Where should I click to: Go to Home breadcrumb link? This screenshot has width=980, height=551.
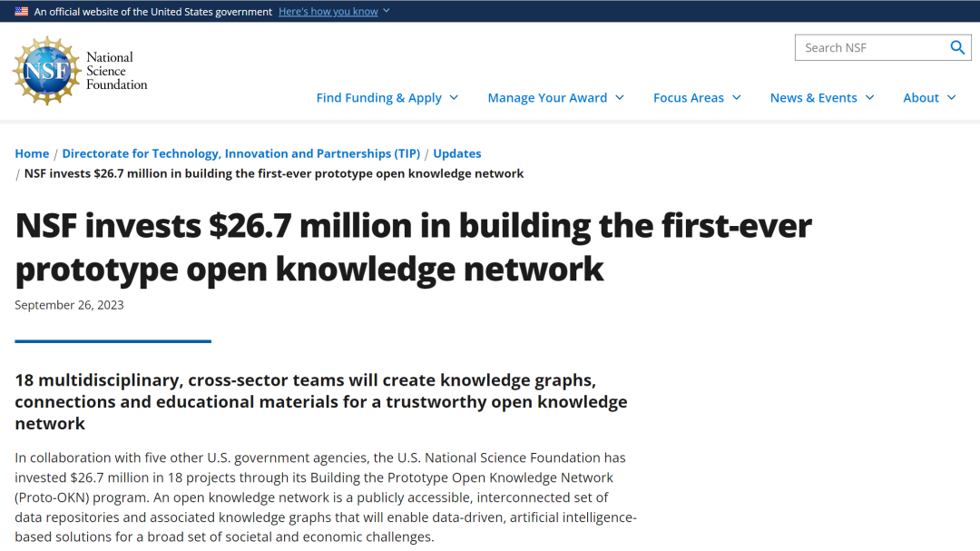32,153
